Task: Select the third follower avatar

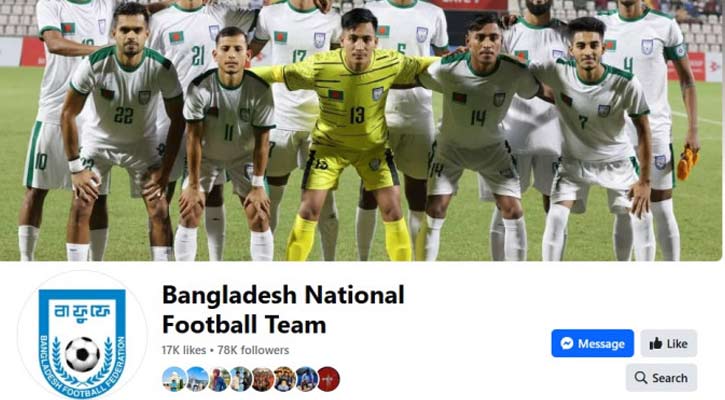Action: [x=219, y=379]
